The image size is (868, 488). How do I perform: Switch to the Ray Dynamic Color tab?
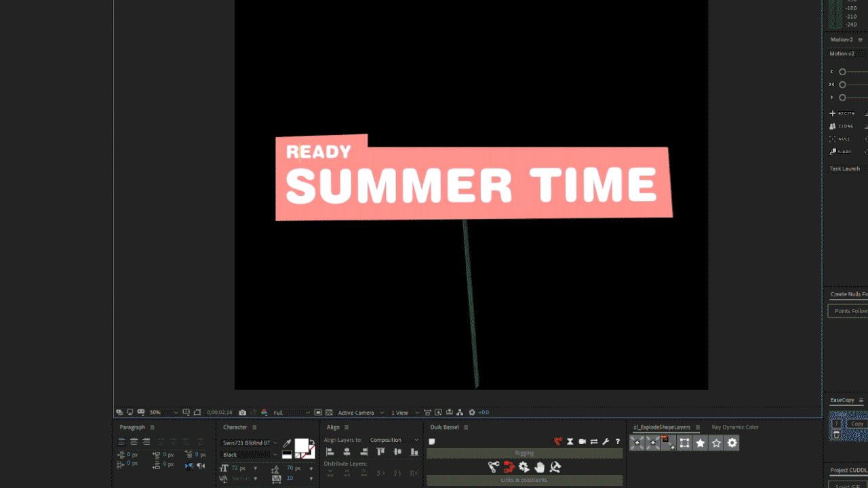(x=735, y=428)
